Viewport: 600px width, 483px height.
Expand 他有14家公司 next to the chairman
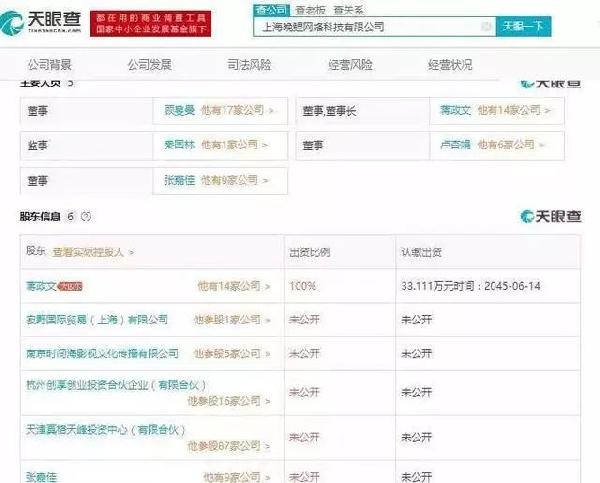click(x=514, y=110)
